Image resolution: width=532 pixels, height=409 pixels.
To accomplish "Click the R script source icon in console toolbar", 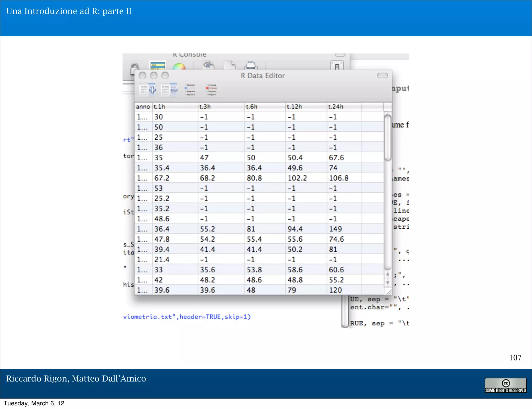I will pyautogui.click(x=208, y=65).
